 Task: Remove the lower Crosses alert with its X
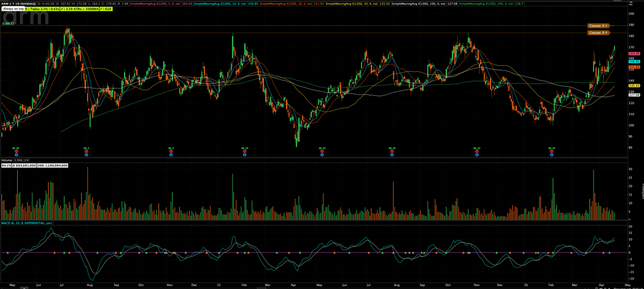click(x=607, y=33)
